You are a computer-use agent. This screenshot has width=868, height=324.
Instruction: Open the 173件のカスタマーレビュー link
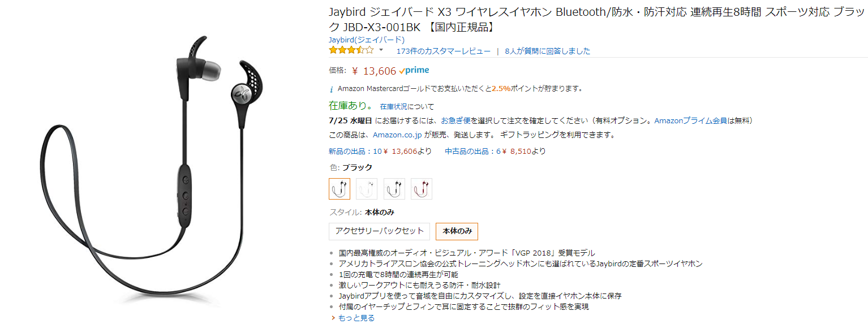tap(443, 51)
